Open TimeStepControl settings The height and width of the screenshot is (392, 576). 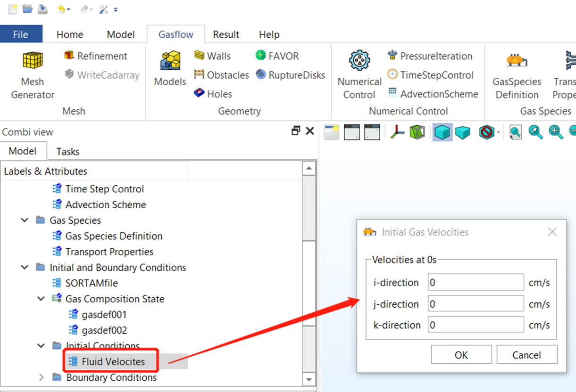[x=430, y=75]
